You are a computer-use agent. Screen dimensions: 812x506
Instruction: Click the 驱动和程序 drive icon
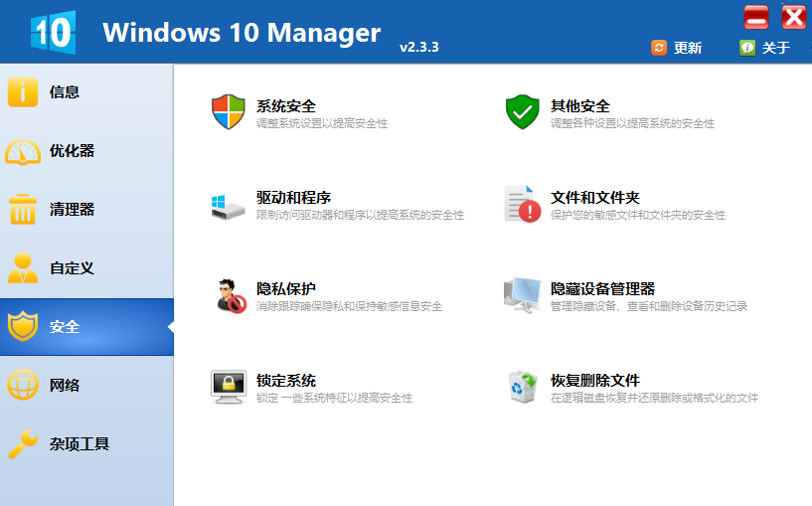pyautogui.click(x=228, y=207)
